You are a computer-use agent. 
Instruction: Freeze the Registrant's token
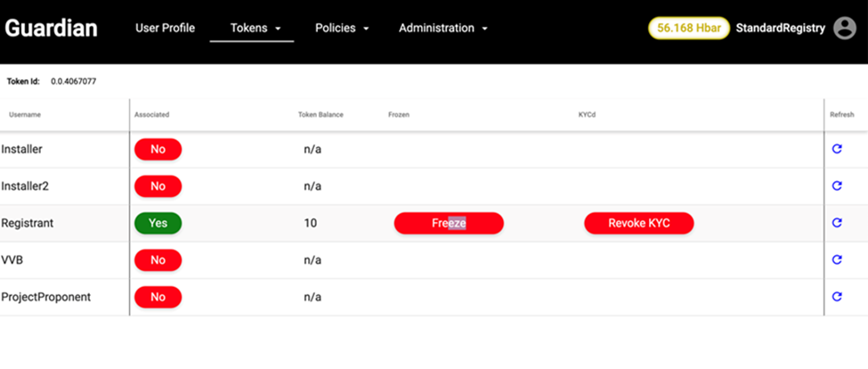tap(449, 223)
